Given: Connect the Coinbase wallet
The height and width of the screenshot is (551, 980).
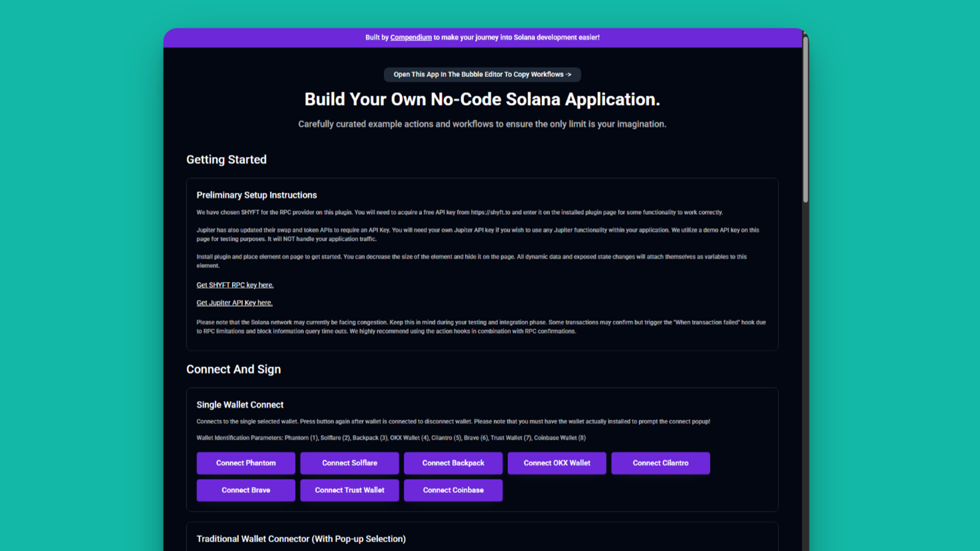Looking at the screenshot, I should 453,490.
